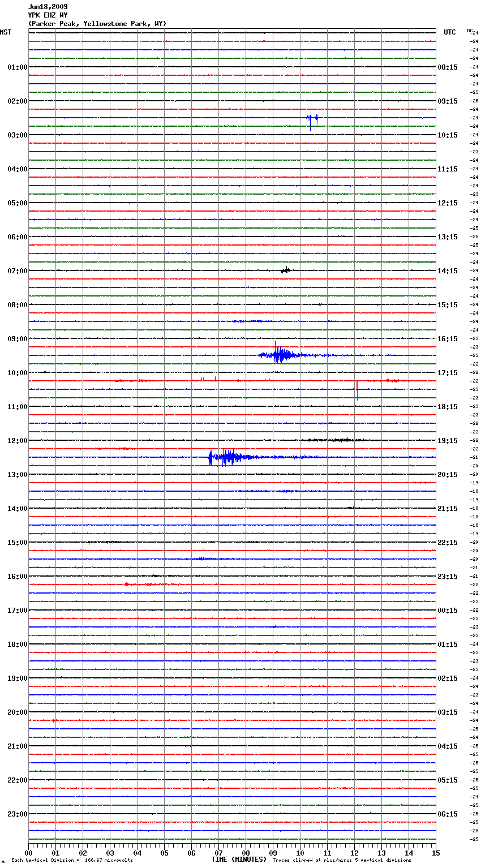Click the 05:00 MST time label

[18, 203]
